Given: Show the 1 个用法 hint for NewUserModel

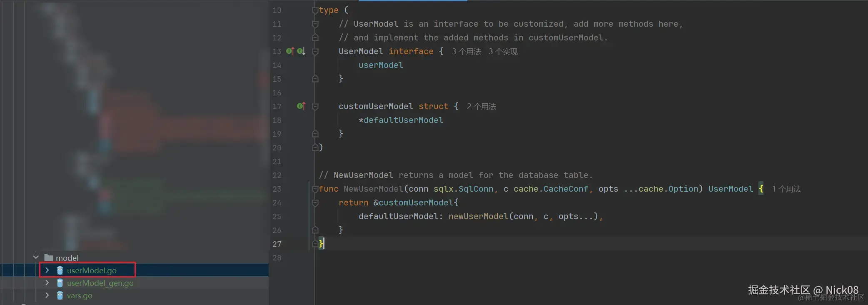Looking at the screenshot, I should pos(786,189).
